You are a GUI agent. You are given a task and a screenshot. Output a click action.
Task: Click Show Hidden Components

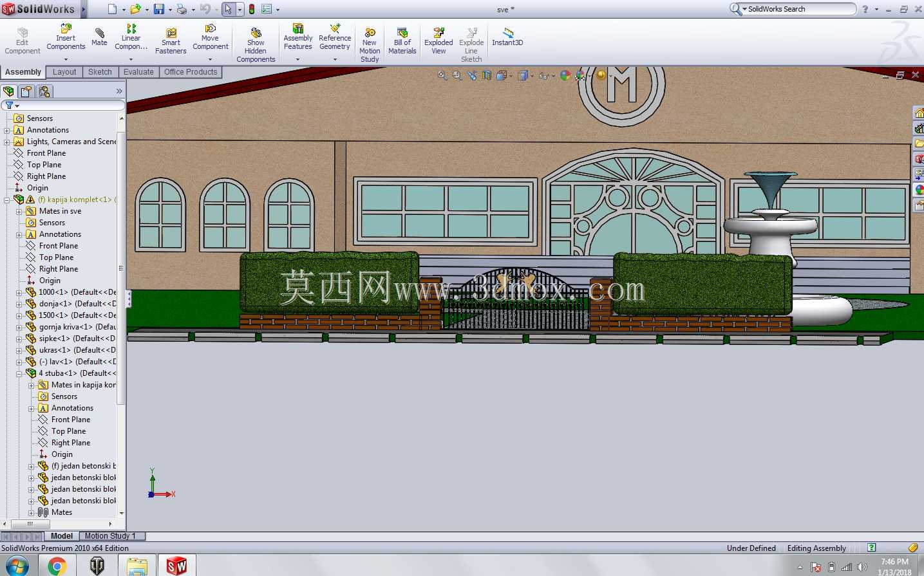tap(256, 45)
